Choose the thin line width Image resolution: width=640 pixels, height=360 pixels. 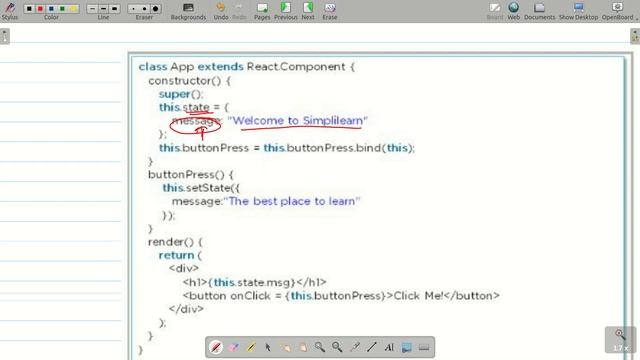92,9
